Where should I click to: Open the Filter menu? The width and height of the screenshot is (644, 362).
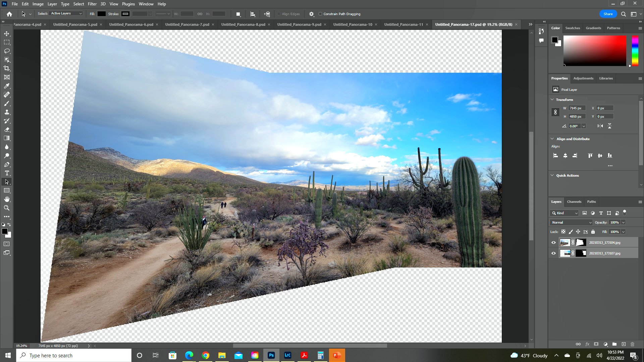point(92,4)
